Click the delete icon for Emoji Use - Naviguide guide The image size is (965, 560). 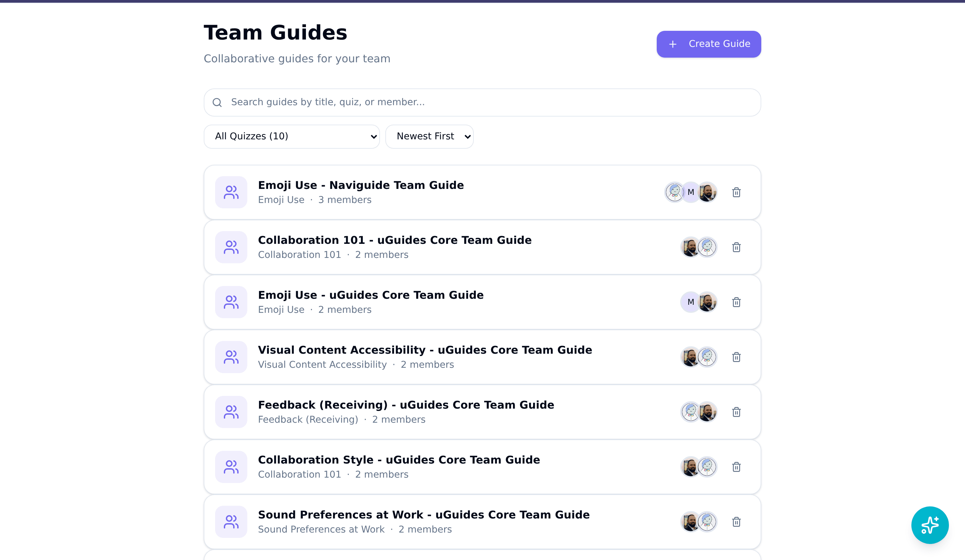pyautogui.click(x=736, y=192)
